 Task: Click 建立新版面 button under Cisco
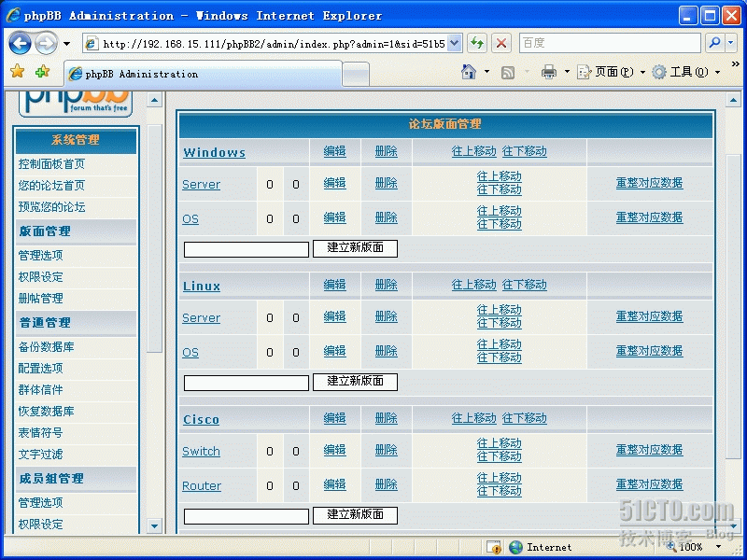(355, 515)
